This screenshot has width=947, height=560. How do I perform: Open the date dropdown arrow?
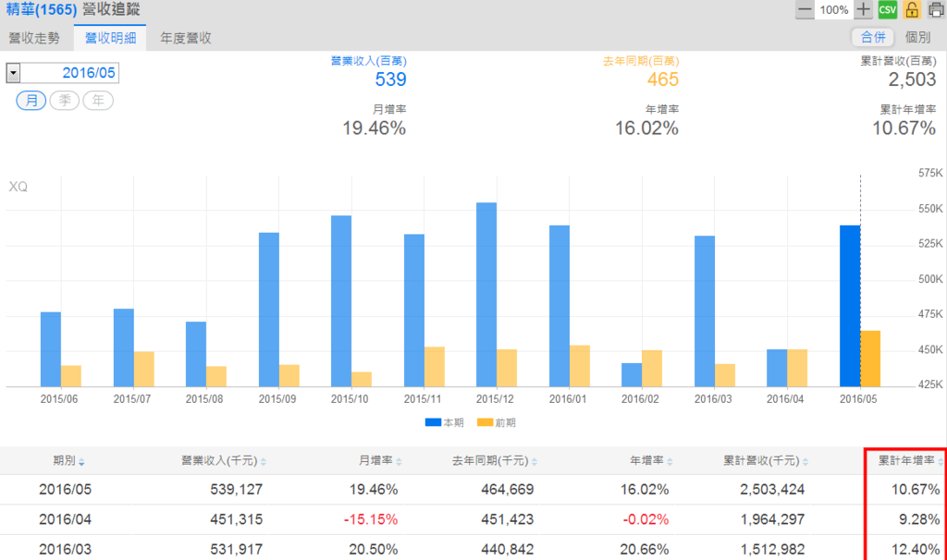[13, 73]
